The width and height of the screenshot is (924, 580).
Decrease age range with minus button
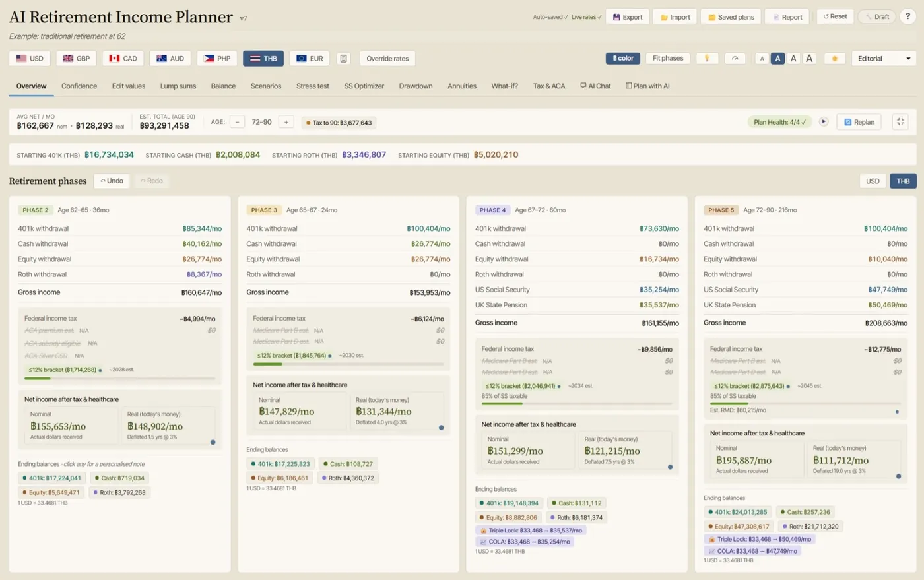coord(237,122)
